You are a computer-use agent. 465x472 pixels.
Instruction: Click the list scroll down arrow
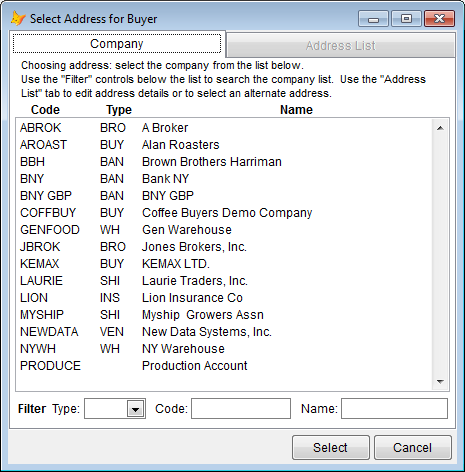(440, 381)
